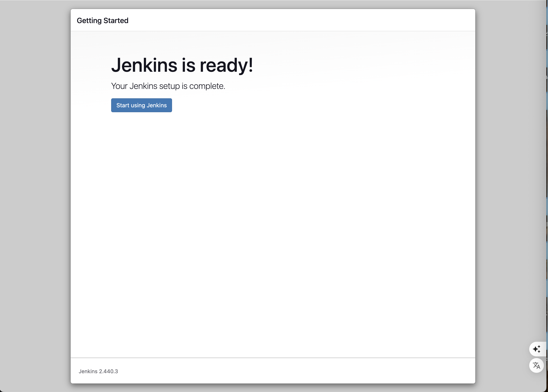Click the Getting Started dialog title
The height and width of the screenshot is (392, 548).
(x=103, y=20)
